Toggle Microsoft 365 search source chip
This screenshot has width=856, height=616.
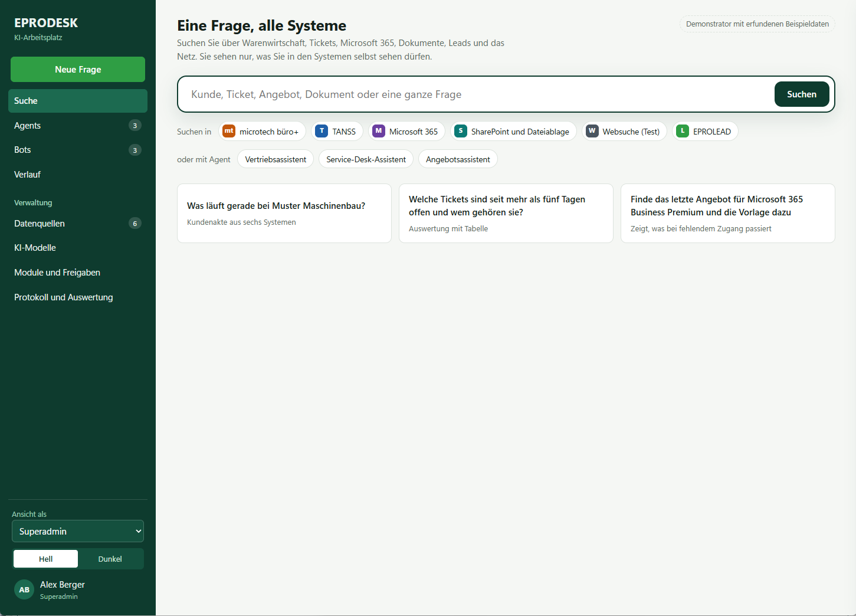[407, 131]
